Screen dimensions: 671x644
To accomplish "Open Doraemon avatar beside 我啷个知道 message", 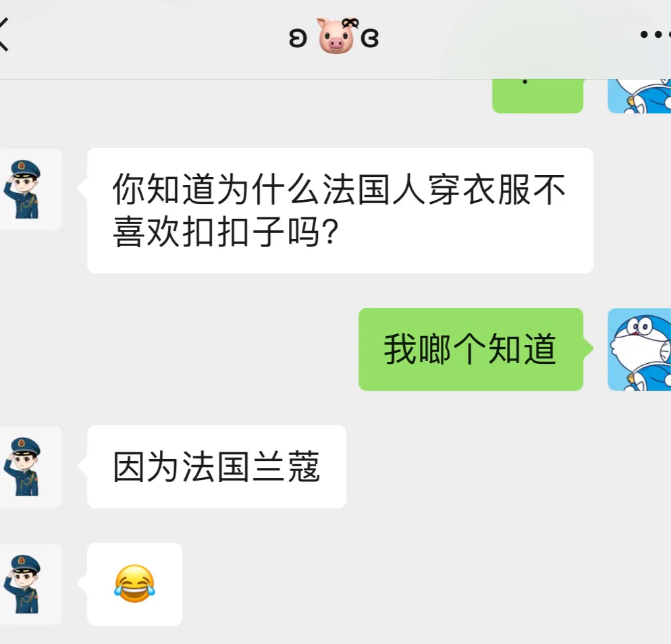I will click(639, 349).
